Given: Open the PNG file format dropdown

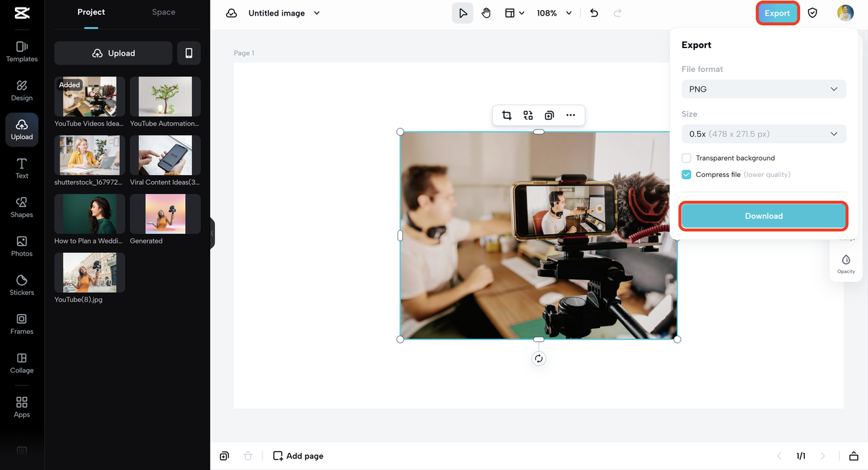Looking at the screenshot, I should pyautogui.click(x=764, y=89).
